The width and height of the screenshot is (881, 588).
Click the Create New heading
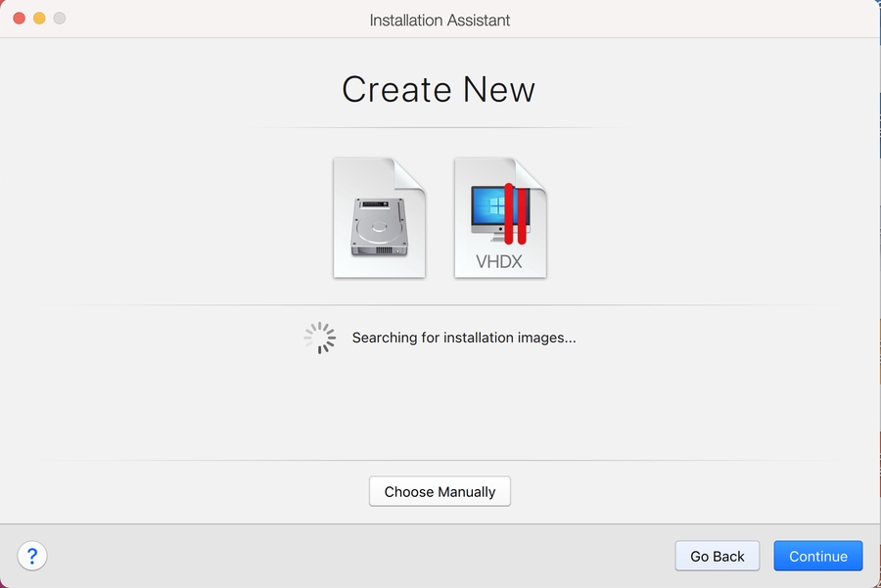click(x=439, y=90)
